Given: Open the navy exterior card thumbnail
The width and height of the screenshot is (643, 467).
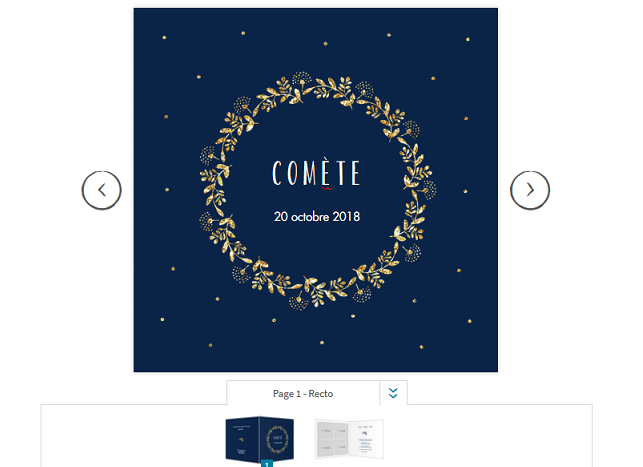Looking at the screenshot, I should click(x=260, y=439).
